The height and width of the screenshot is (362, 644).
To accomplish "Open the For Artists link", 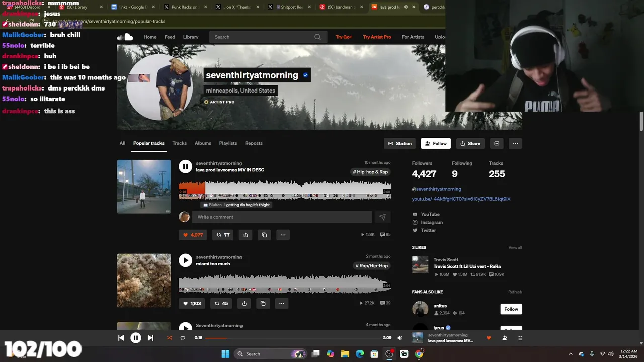I will (413, 37).
